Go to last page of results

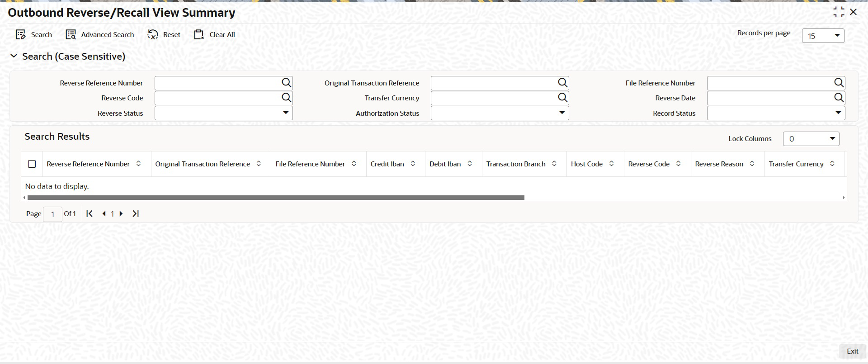tap(136, 213)
